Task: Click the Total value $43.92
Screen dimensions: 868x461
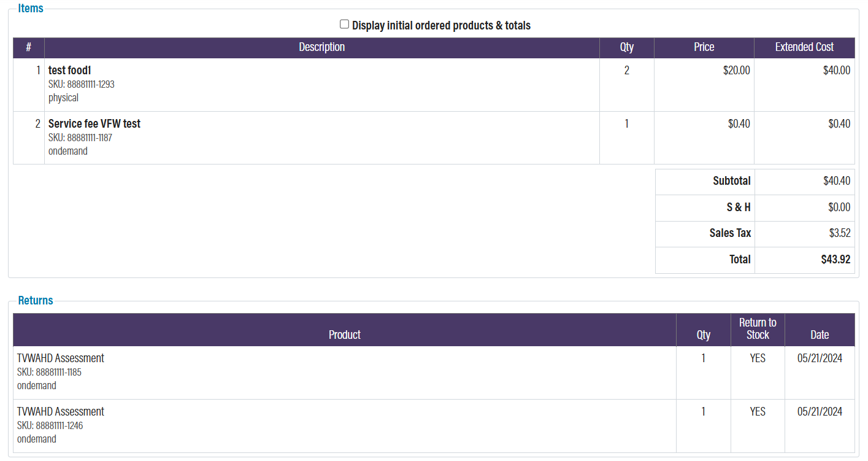Action: 835,259
